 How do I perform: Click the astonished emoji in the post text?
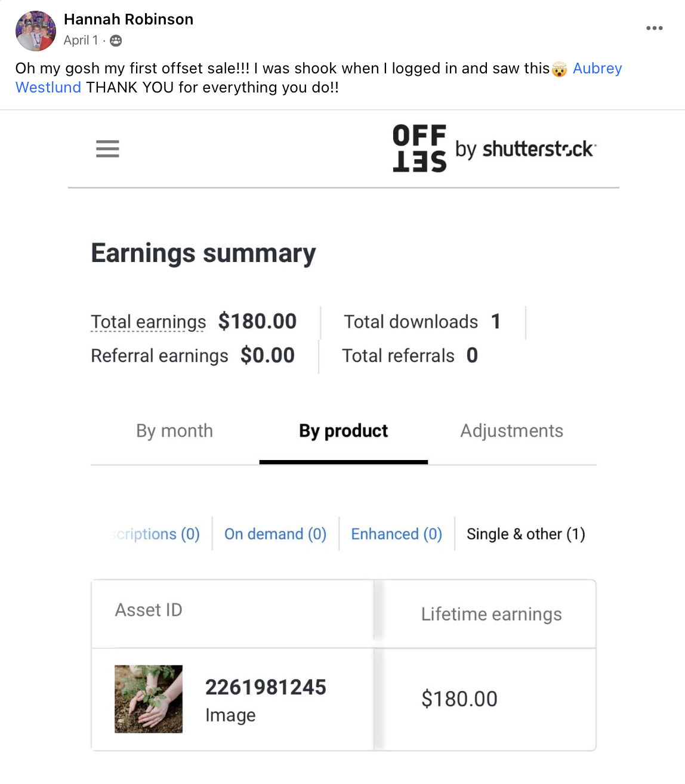559,69
